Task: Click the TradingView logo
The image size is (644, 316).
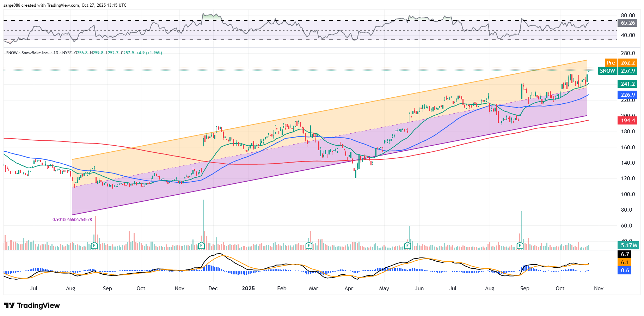Action: click(x=32, y=305)
